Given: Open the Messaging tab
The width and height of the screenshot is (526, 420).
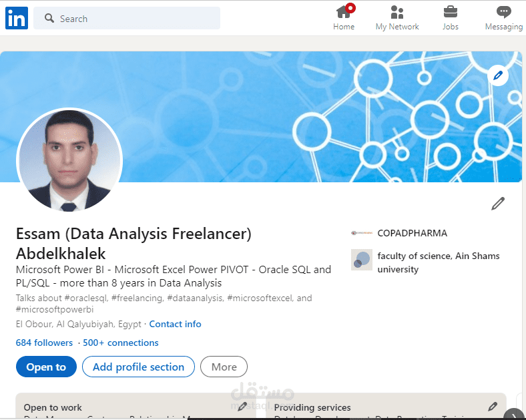Looking at the screenshot, I should [x=504, y=18].
